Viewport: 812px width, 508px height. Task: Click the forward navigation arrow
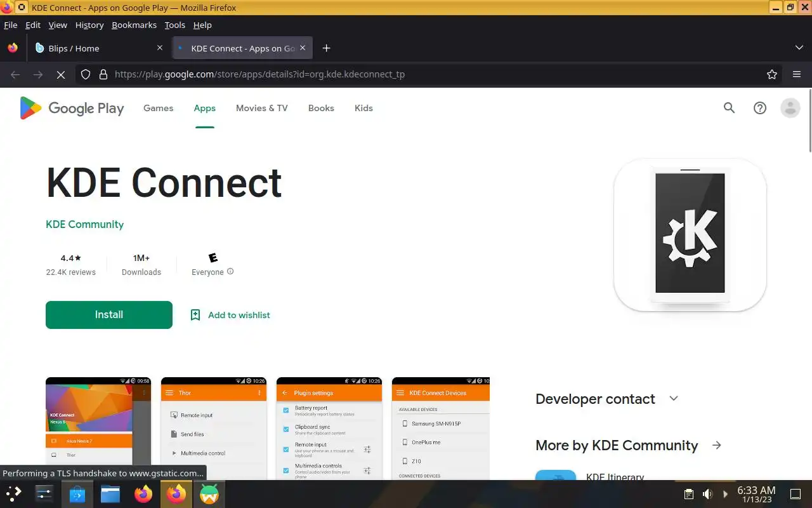[x=38, y=74]
